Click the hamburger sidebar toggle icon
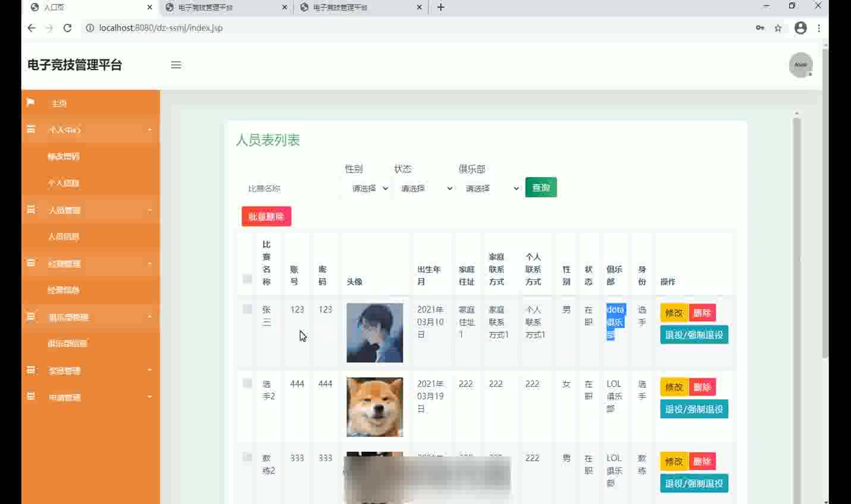Viewport: 851px width, 504px height. pyautogui.click(x=176, y=65)
